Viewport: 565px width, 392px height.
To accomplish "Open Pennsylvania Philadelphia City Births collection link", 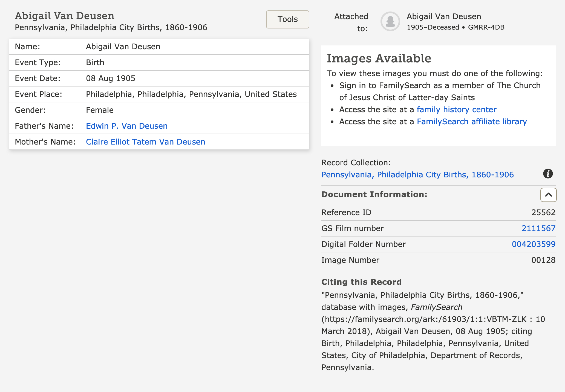I will 417,175.
